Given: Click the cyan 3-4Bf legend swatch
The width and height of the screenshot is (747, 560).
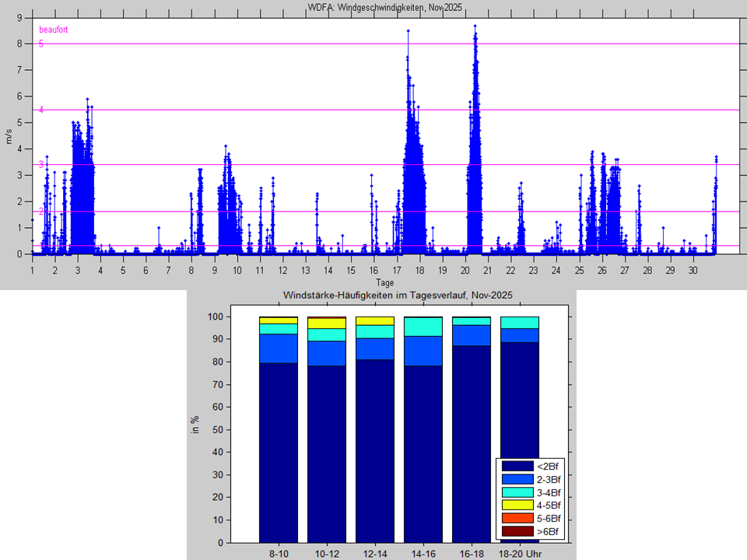Looking at the screenshot, I should (x=516, y=492).
